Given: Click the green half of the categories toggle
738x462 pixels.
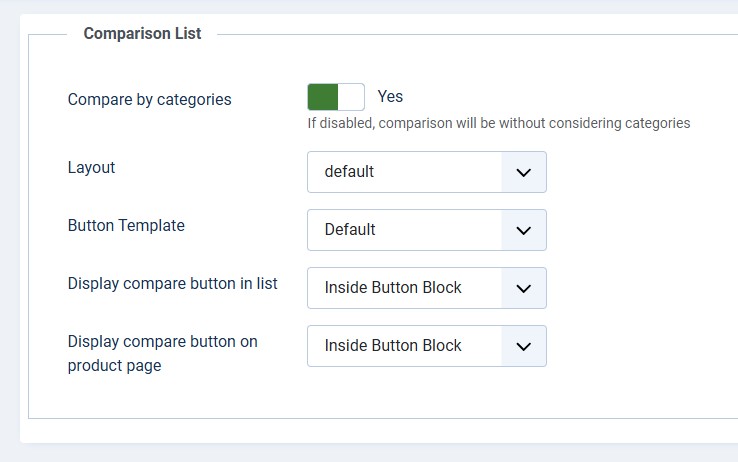Looking at the screenshot, I should click(x=323, y=97).
